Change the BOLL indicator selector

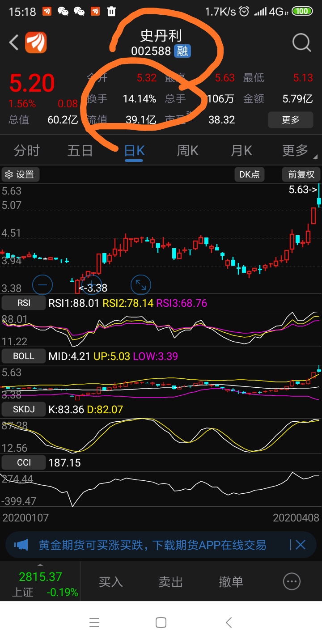click(24, 356)
